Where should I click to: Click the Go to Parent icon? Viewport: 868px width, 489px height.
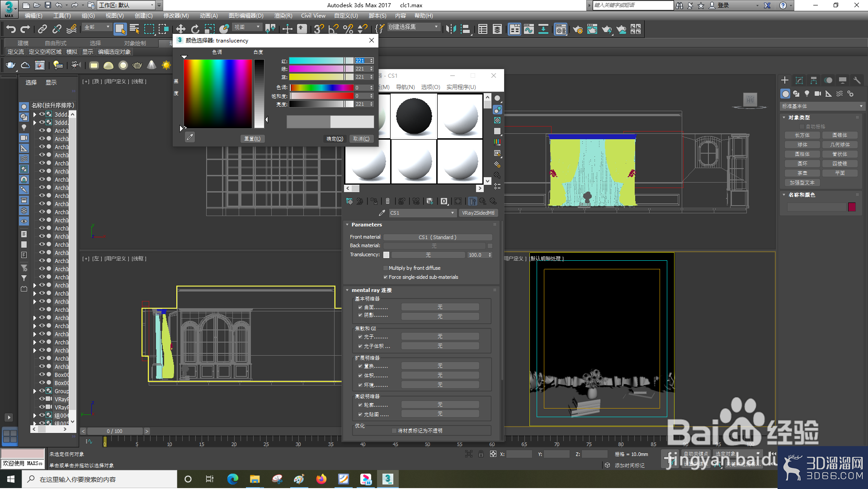pos(483,201)
